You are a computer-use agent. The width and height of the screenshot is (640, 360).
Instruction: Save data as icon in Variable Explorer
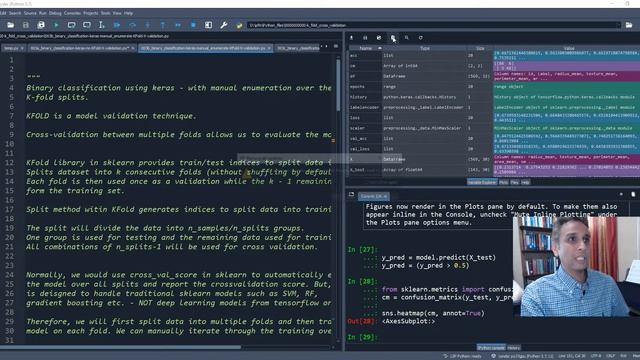tap(379, 38)
